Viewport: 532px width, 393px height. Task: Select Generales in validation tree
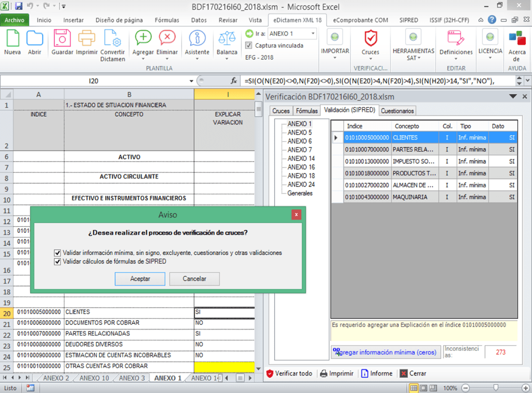(300, 193)
